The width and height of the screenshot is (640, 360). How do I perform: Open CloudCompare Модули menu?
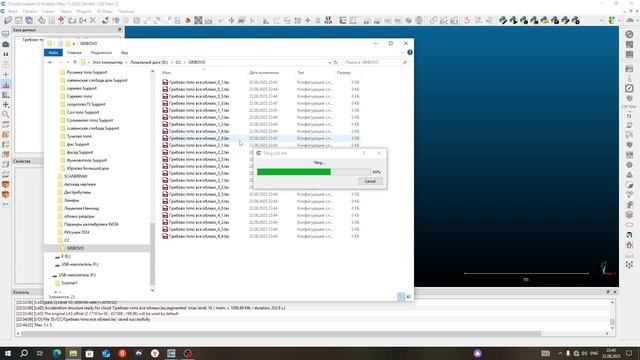pyautogui.click(x=84, y=11)
